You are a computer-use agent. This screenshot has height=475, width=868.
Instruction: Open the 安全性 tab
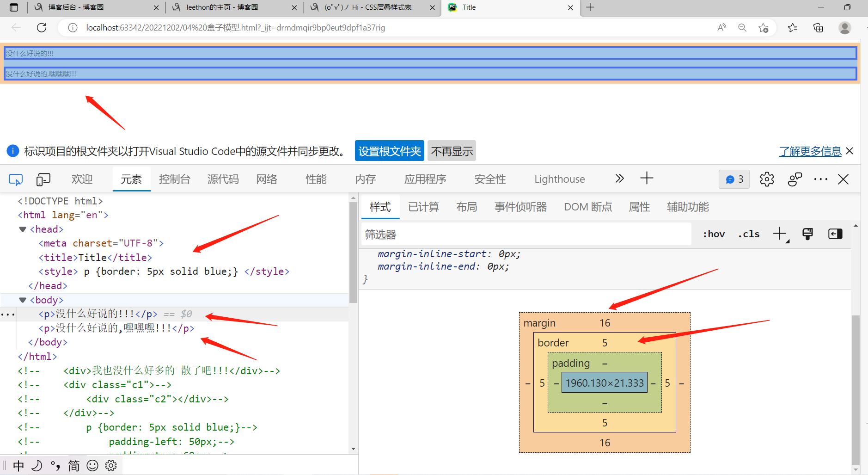click(x=490, y=179)
